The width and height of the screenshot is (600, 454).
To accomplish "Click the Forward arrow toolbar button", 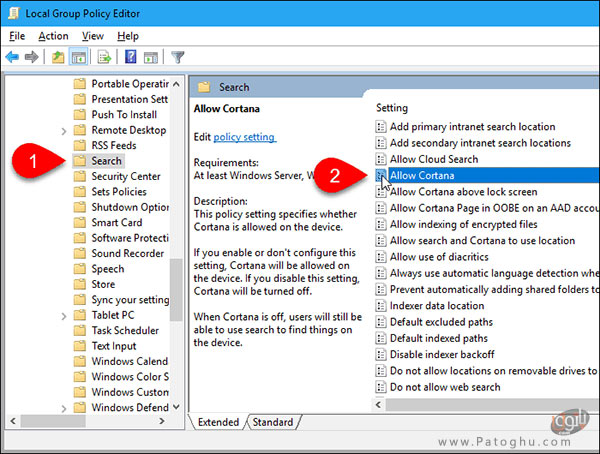I will (x=31, y=57).
